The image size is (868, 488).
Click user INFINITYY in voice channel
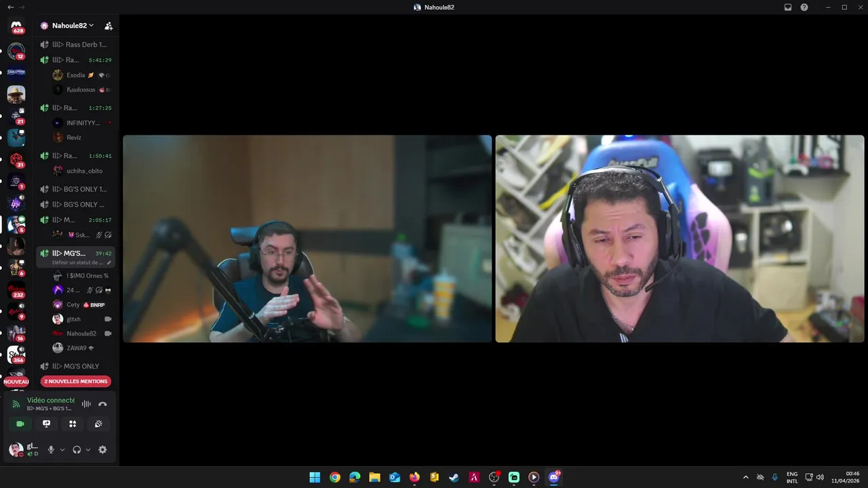(81, 123)
